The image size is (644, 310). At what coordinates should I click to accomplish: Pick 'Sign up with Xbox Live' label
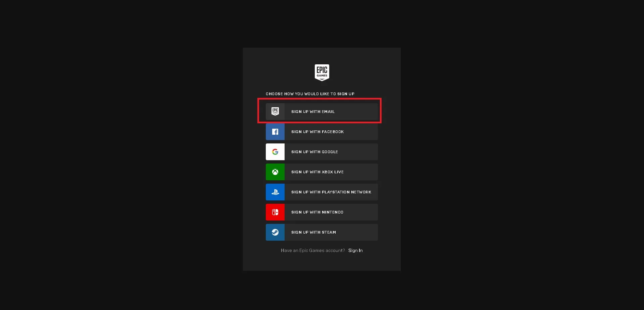pos(317,172)
